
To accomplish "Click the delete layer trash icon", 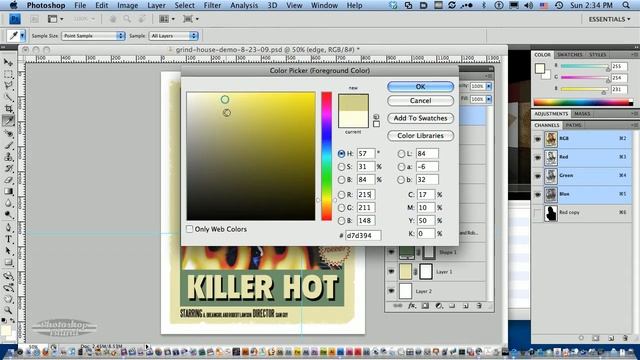I will 479,306.
